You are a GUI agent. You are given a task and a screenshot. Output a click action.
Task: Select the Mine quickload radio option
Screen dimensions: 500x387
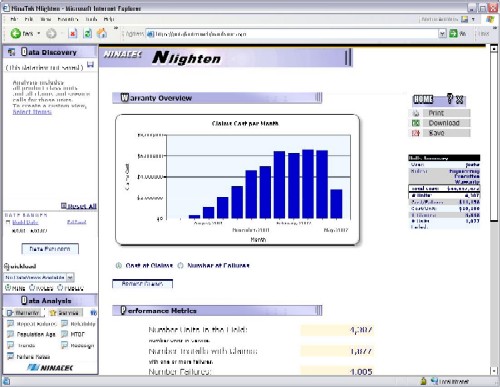[7, 287]
